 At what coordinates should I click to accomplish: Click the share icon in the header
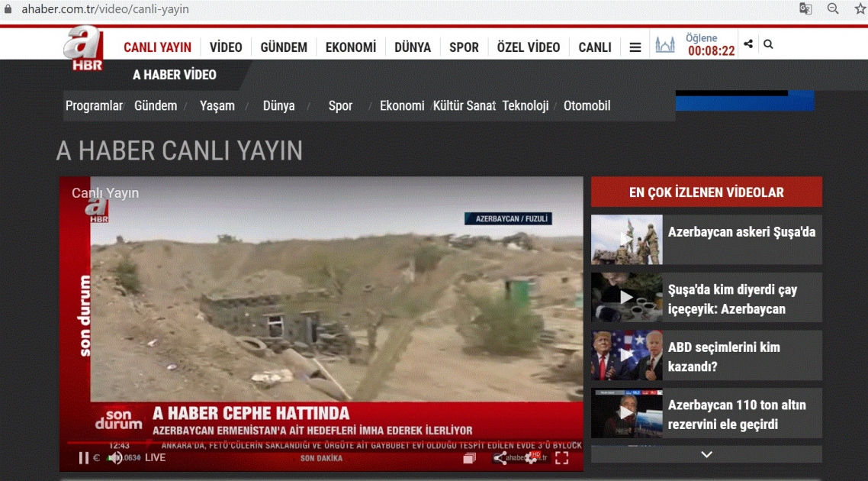[x=748, y=44]
